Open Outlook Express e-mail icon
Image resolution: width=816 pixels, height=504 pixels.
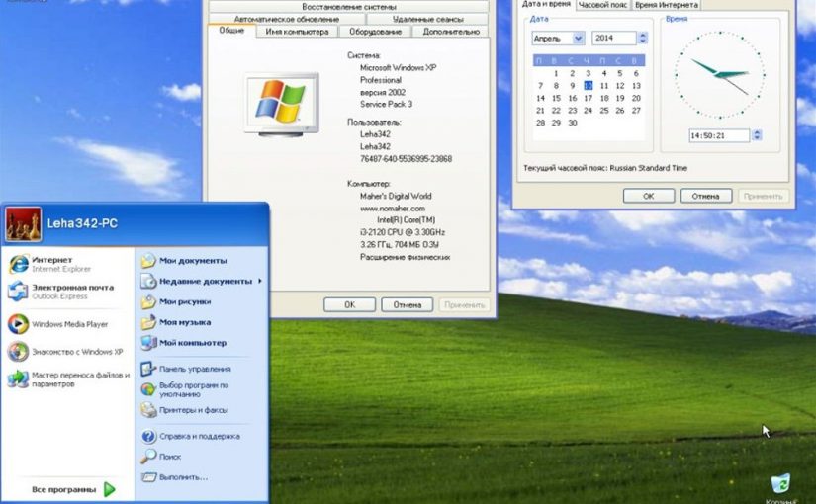(18, 292)
